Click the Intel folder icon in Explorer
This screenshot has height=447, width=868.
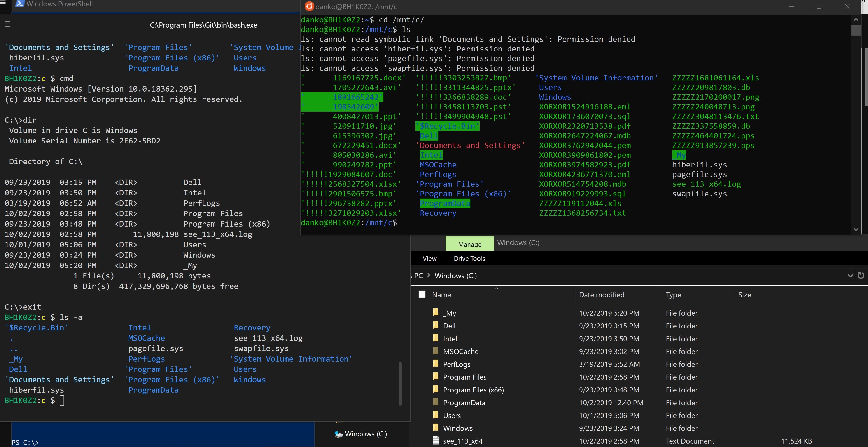click(436, 338)
